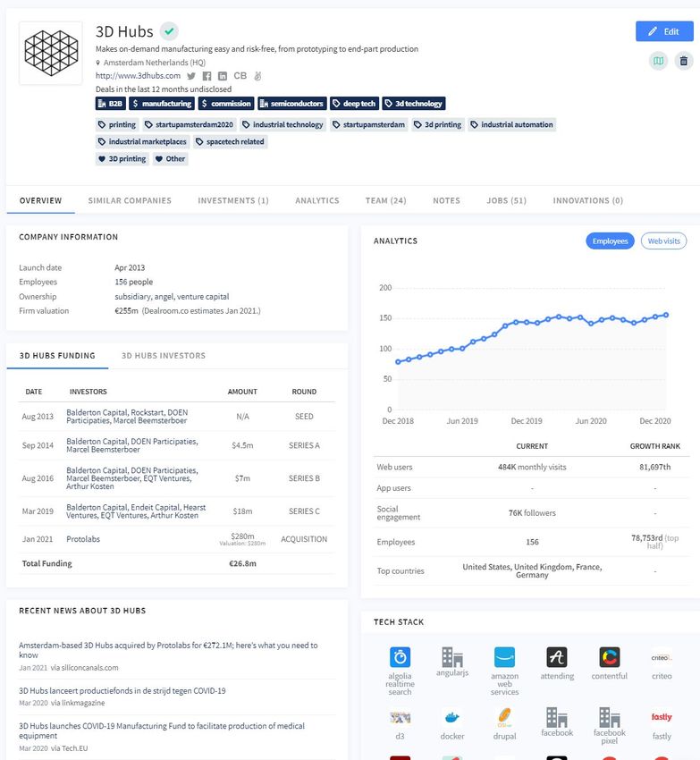Open the Innovations (0) tab

point(588,200)
